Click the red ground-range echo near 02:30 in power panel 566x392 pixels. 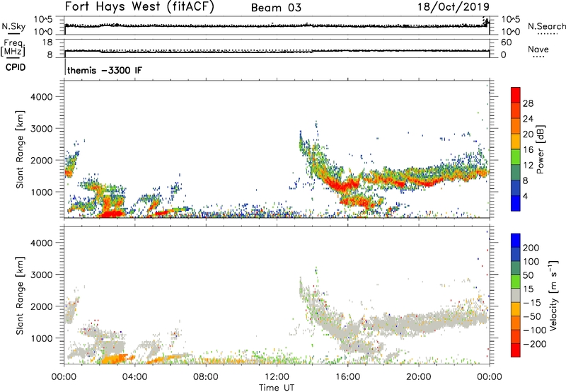[x=112, y=214]
